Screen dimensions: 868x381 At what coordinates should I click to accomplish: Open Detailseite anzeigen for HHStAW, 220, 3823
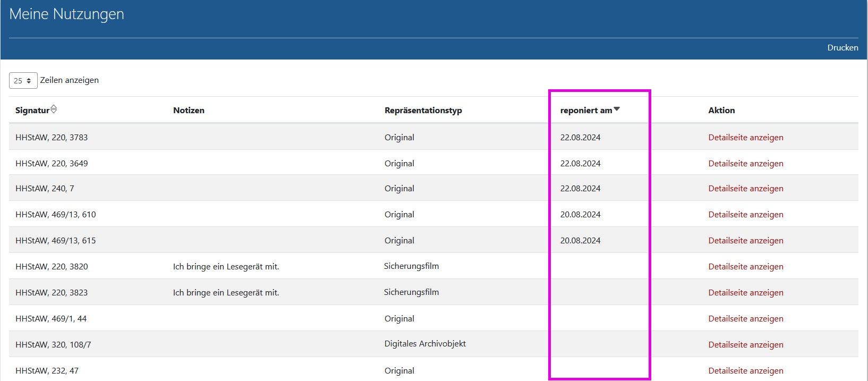tap(746, 293)
